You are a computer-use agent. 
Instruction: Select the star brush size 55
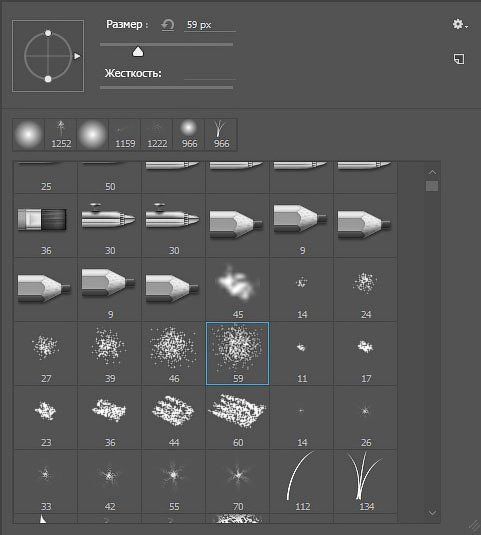pyautogui.click(x=174, y=481)
